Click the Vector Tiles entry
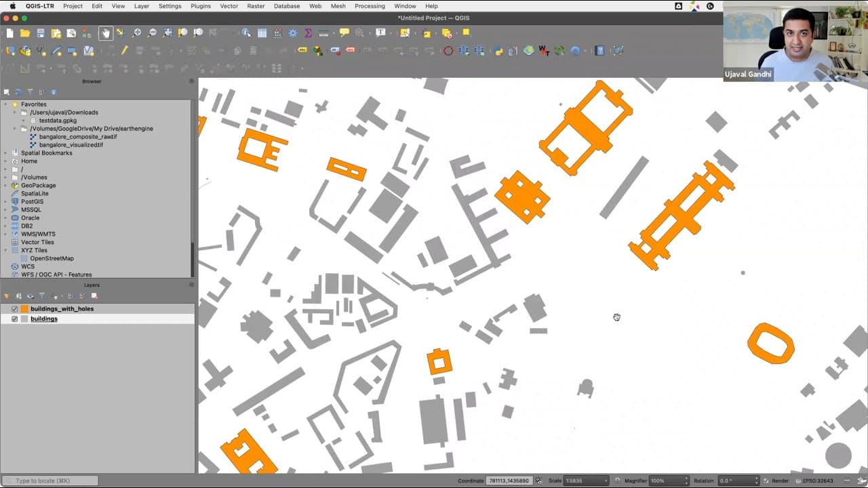Viewport: 868px width, 488px height. tap(37, 243)
